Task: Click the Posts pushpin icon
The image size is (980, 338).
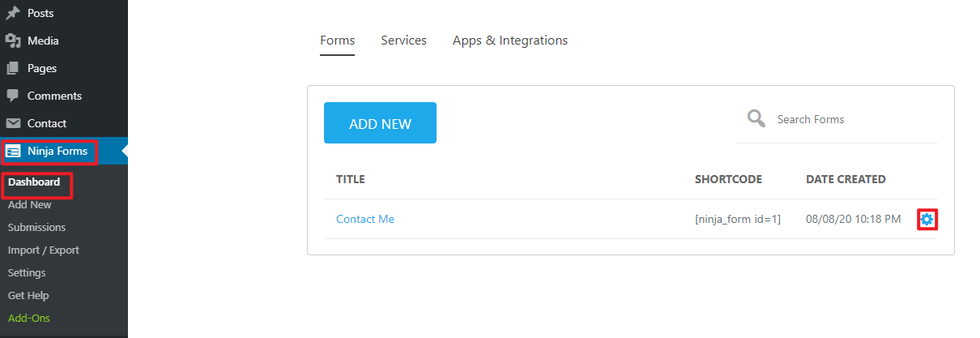Action: (x=13, y=13)
